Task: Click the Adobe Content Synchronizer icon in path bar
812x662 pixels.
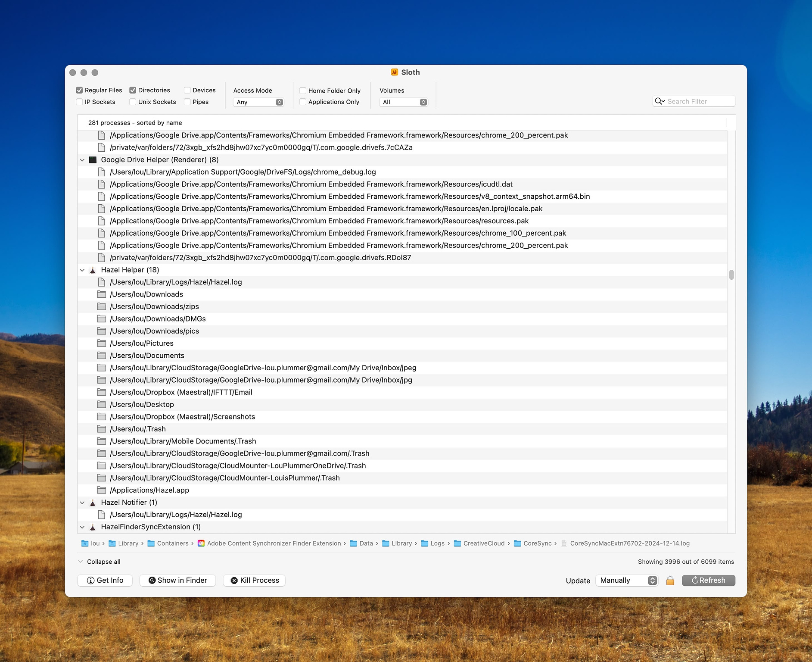Action: click(x=201, y=543)
